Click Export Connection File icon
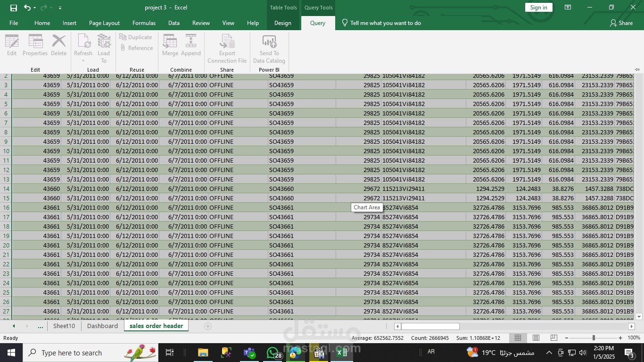 coord(227,45)
